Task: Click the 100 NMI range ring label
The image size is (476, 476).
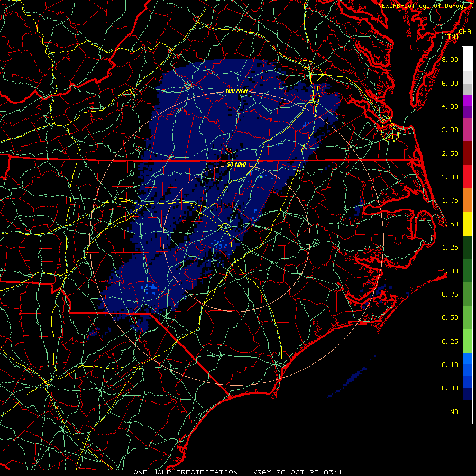Action: pyautogui.click(x=236, y=91)
